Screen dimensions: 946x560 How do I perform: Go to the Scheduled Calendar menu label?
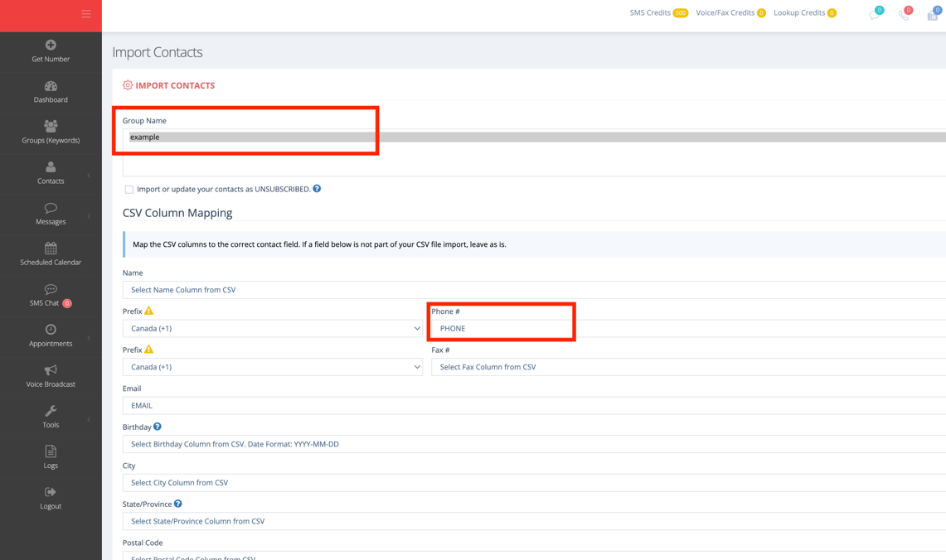pyautogui.click(x=51, y=263)
